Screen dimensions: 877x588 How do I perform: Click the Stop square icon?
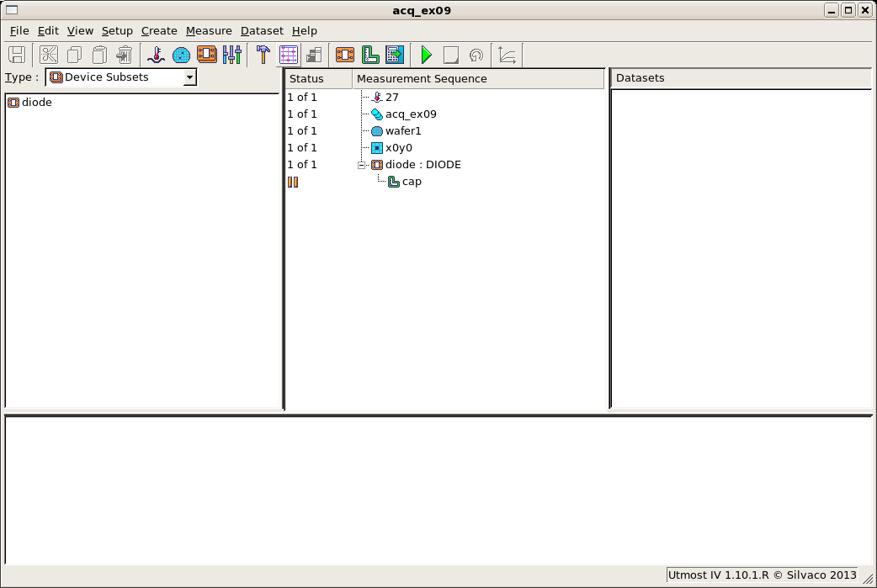(451, 55)
